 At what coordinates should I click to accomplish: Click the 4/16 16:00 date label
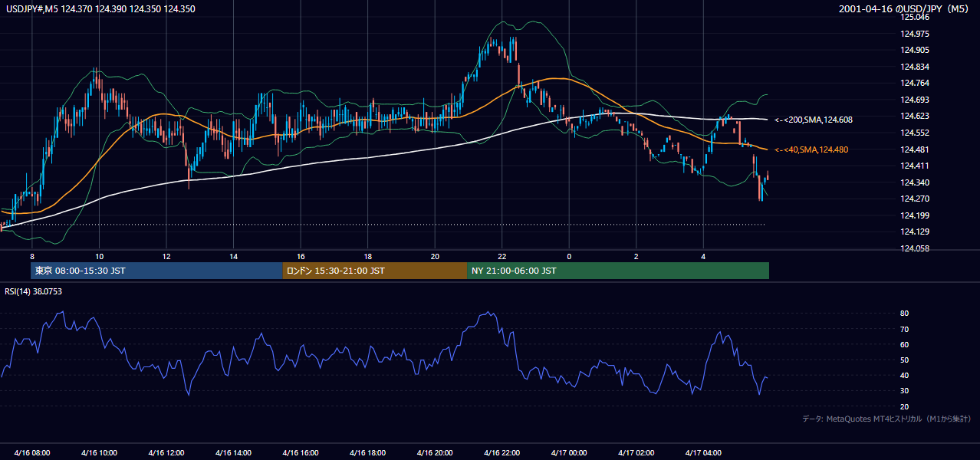point(301,452)
